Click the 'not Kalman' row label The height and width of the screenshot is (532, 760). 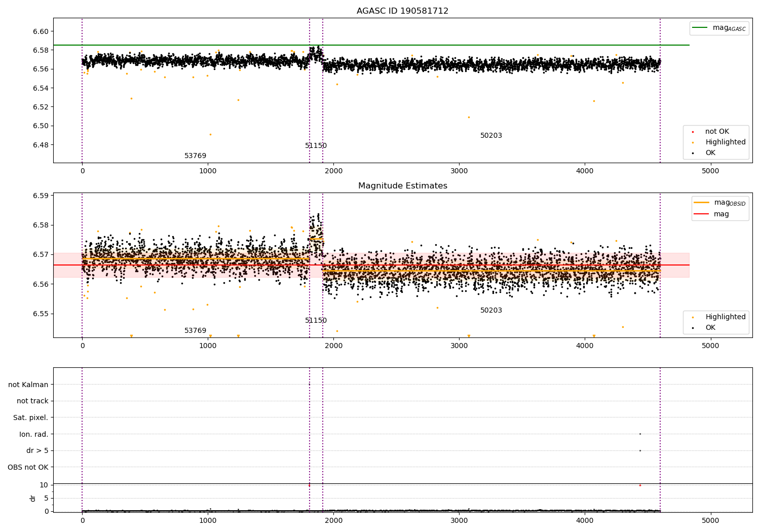[28, 385]
